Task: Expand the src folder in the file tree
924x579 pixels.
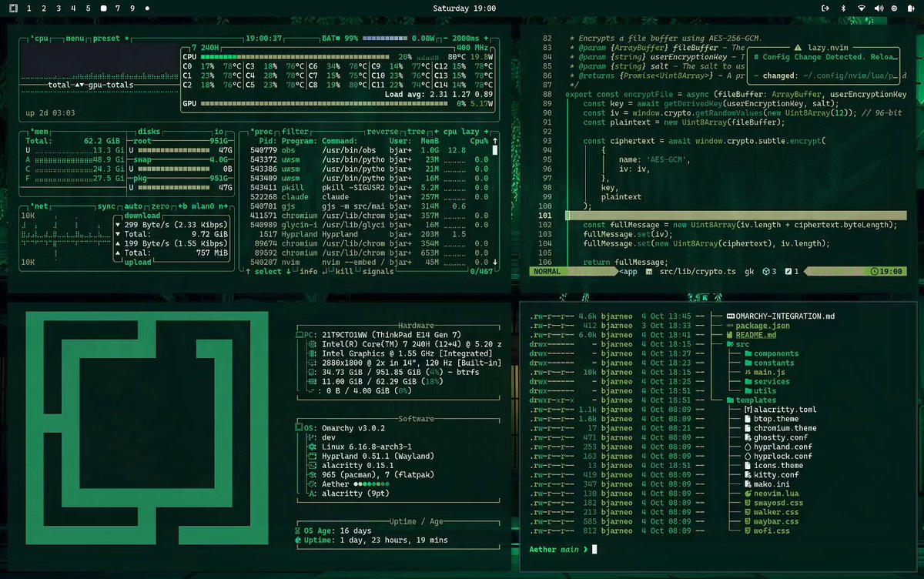Action: tap(738, 345)
